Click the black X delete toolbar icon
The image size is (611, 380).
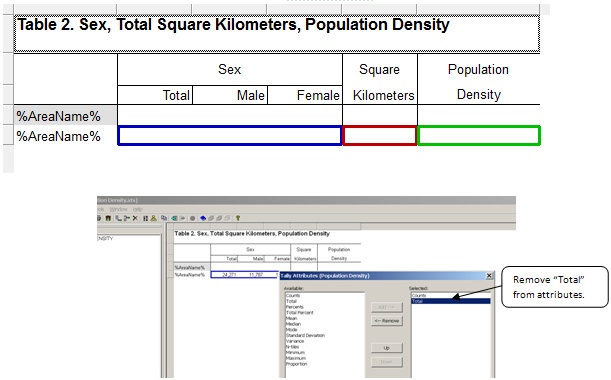(135, 218)
